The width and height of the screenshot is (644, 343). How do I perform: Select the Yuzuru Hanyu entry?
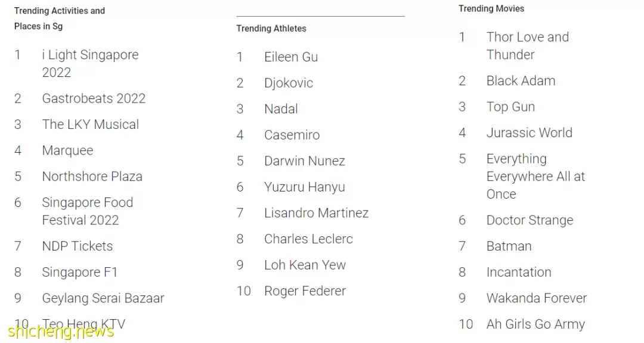[304, 187]
